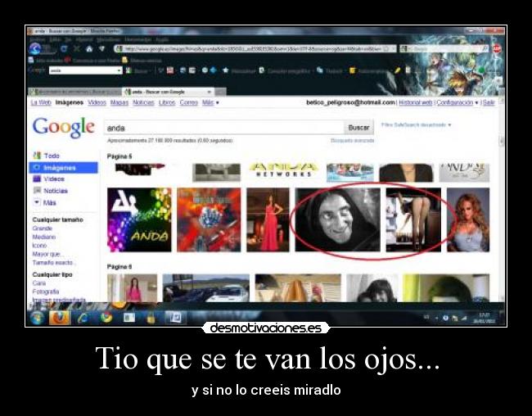Open the Noticias link in the top bar
The width and height of the screenshot is (532, 416).
pos(143,102)
